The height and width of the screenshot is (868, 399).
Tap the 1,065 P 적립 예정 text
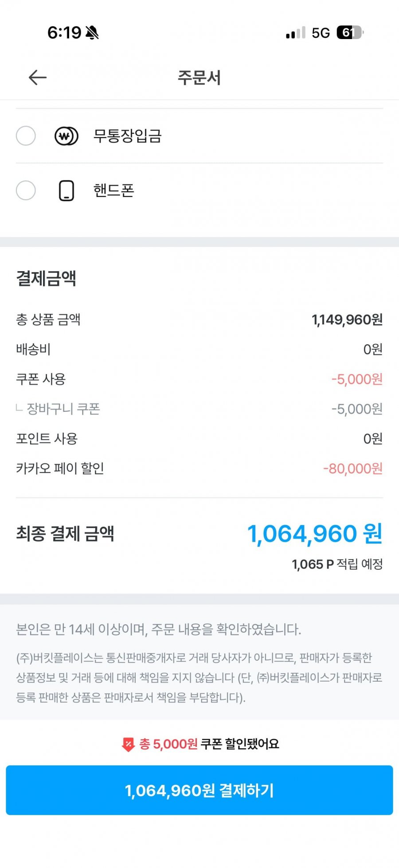pyautogui.click(x=337, y=564)
